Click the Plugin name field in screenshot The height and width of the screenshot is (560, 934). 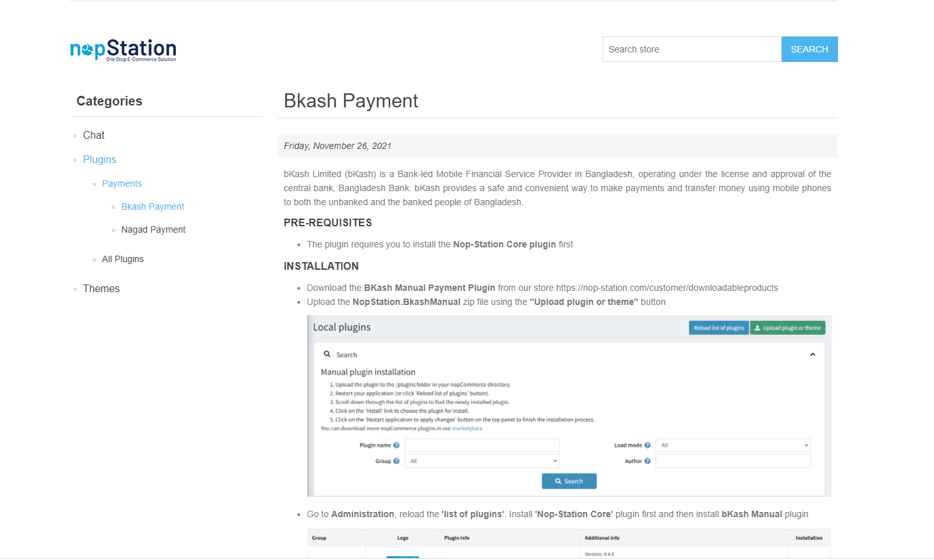click(482, 445)
